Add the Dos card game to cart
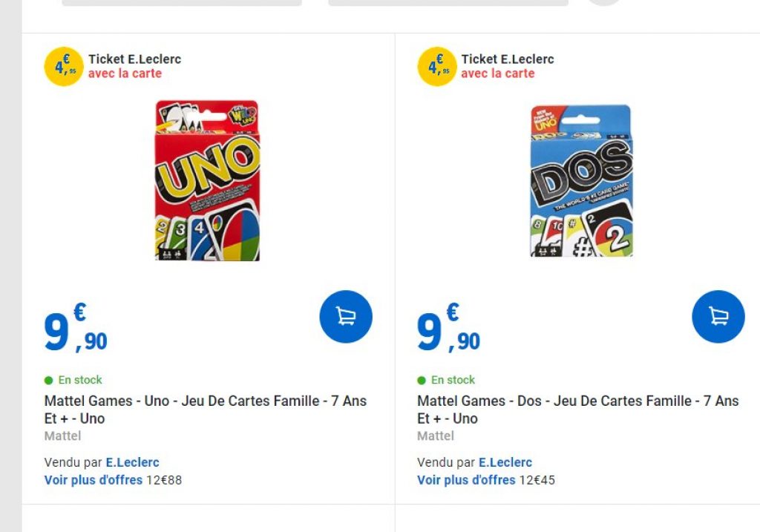The height and width of the screenshot is (532, 760). point(718,317)
